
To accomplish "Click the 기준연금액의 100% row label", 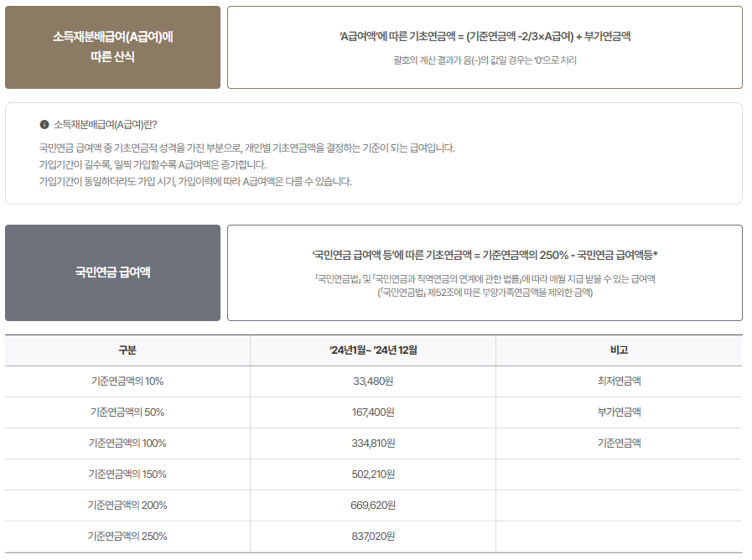I will (127, 443).
